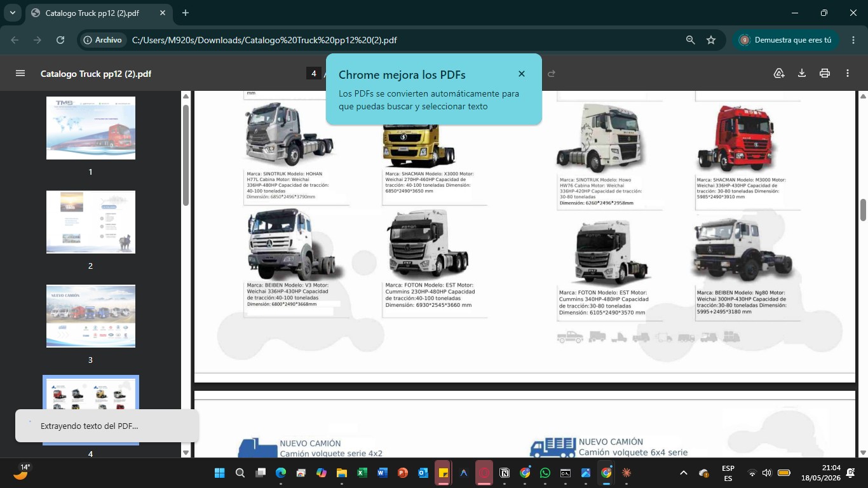Click the document's vertical scrollbar thumb

point(864,210)
